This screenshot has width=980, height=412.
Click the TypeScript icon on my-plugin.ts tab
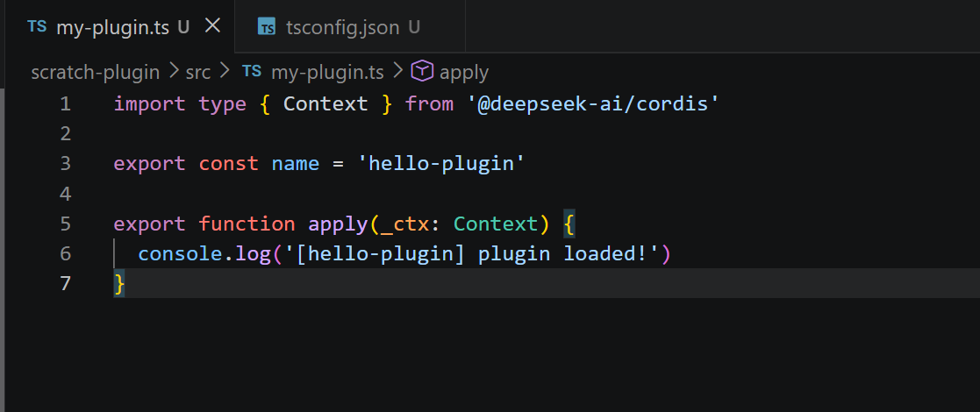(37, 27)
